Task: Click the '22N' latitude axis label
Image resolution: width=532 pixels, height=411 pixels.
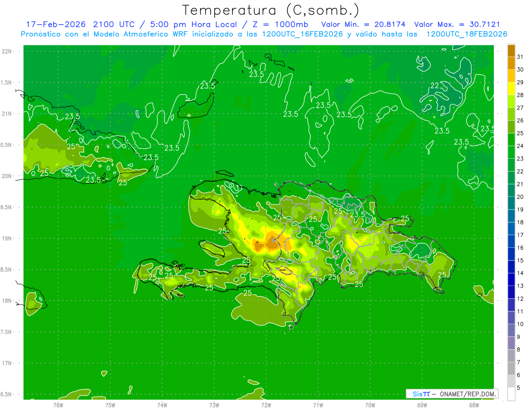Action: pos(7,51)
